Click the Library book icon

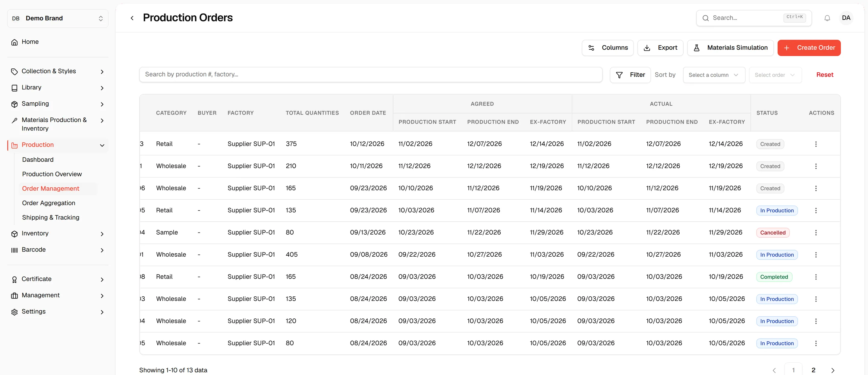(x=14, y=88)
